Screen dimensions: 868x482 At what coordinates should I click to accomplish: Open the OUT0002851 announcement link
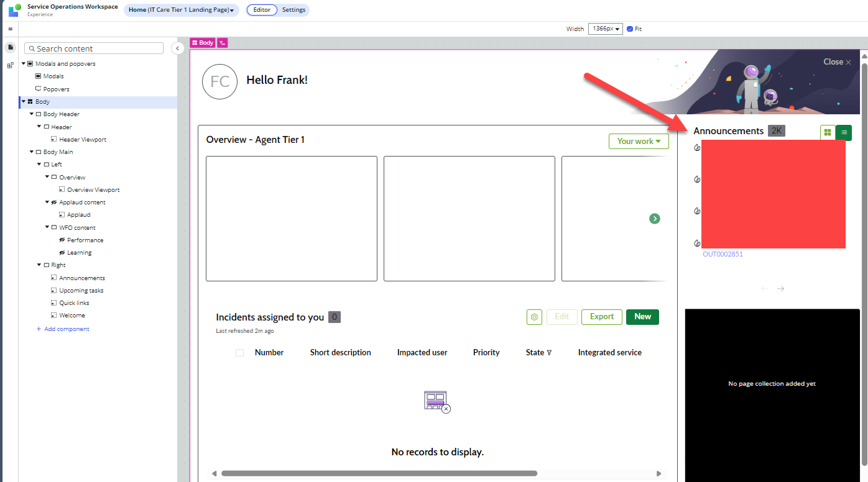click(723, 253)
